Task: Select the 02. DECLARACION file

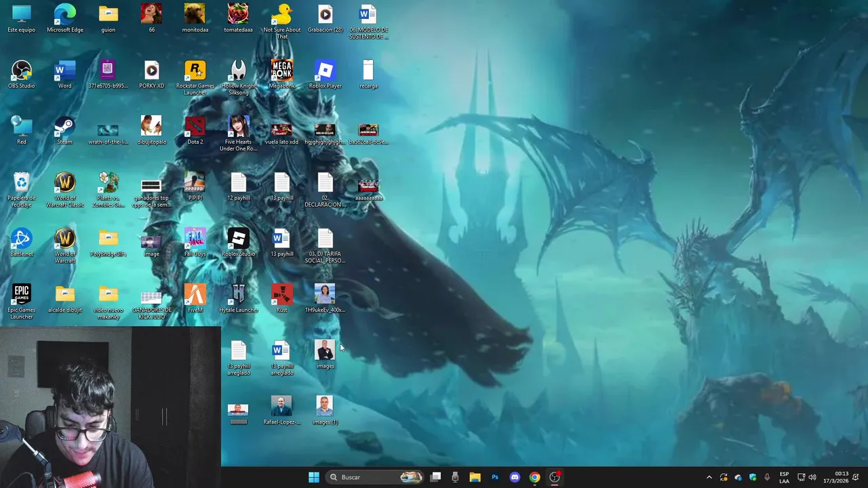Action: pyautogui.click(x=325, y=189)
